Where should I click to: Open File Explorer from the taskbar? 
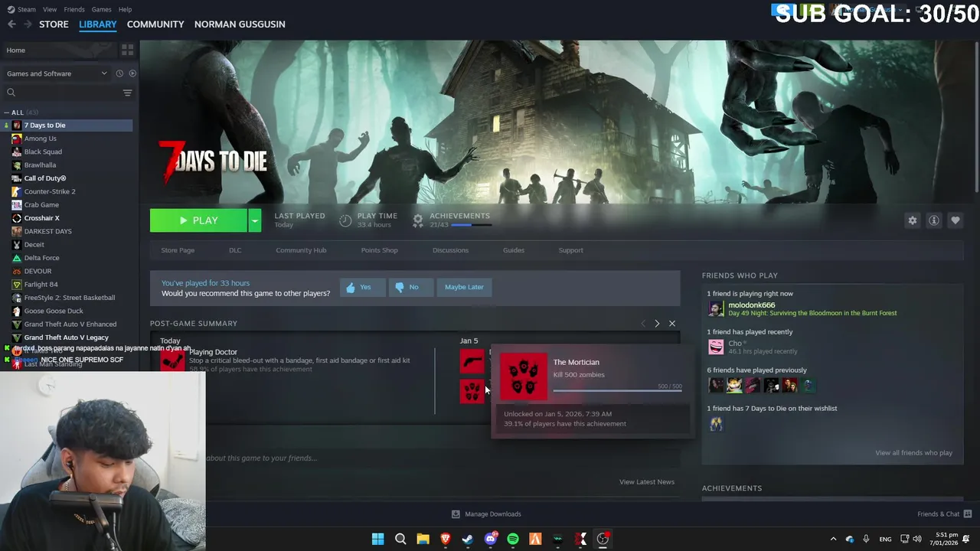tap(423, 539)
